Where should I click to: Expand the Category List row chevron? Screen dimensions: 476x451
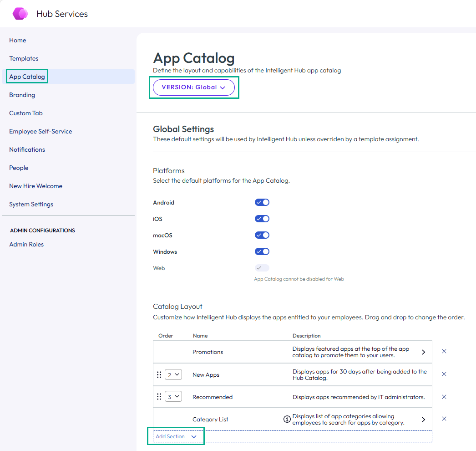tap(424, 420)
